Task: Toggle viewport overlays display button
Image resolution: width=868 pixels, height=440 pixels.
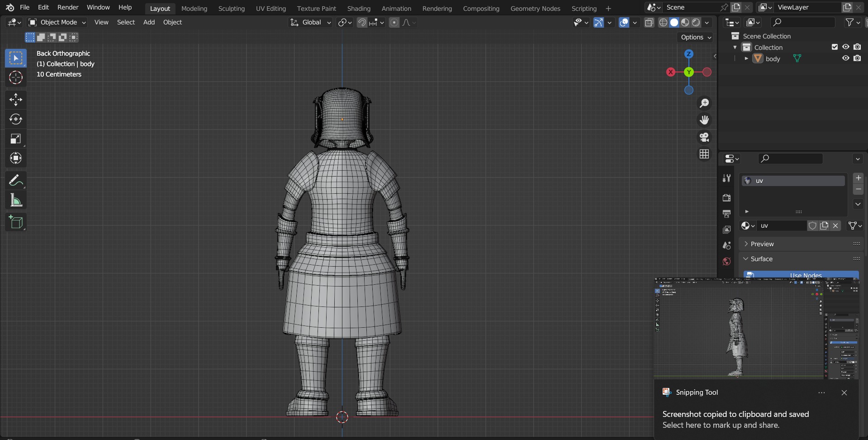Action: click(x=624, y=23)
